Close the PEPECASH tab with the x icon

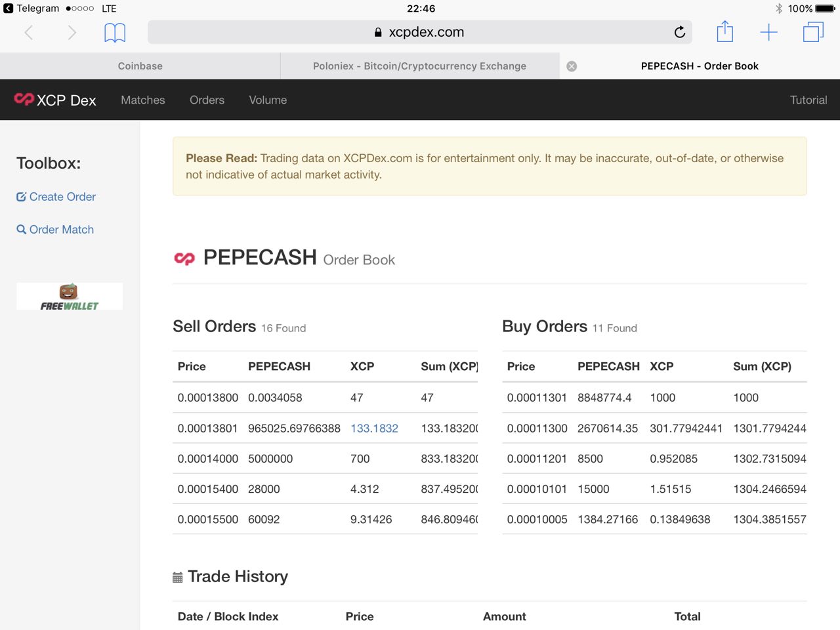(x=572, y=66)
